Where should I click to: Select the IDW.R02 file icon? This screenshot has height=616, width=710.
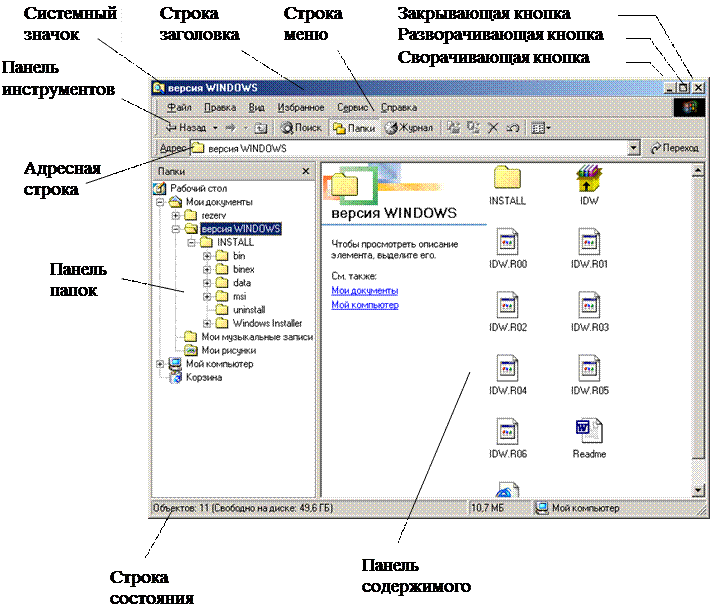tap(507, 304)
